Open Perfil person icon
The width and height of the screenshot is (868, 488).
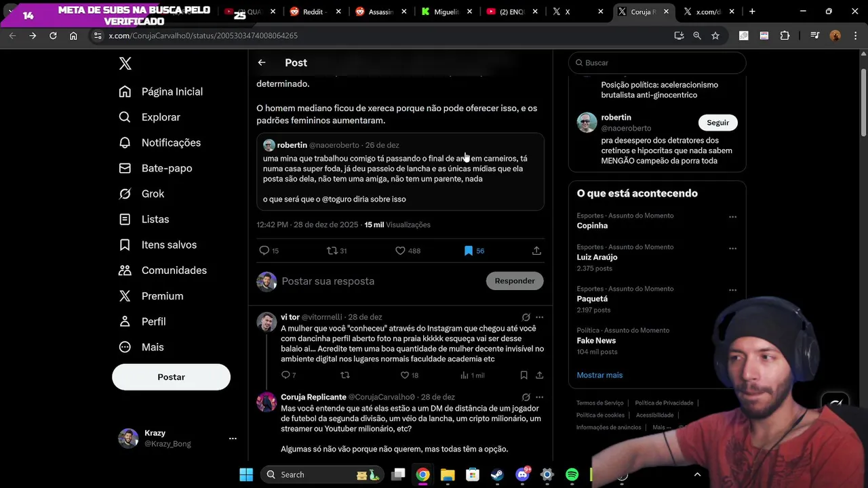point(125,321)
